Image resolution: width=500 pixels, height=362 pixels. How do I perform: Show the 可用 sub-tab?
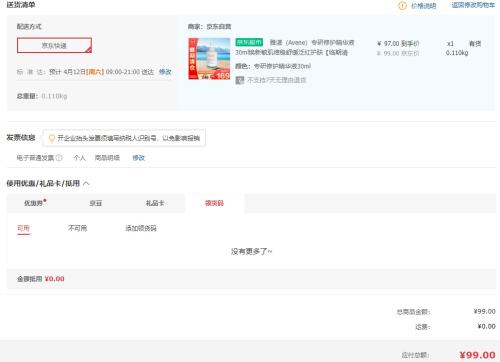click(x=23, y=228)
